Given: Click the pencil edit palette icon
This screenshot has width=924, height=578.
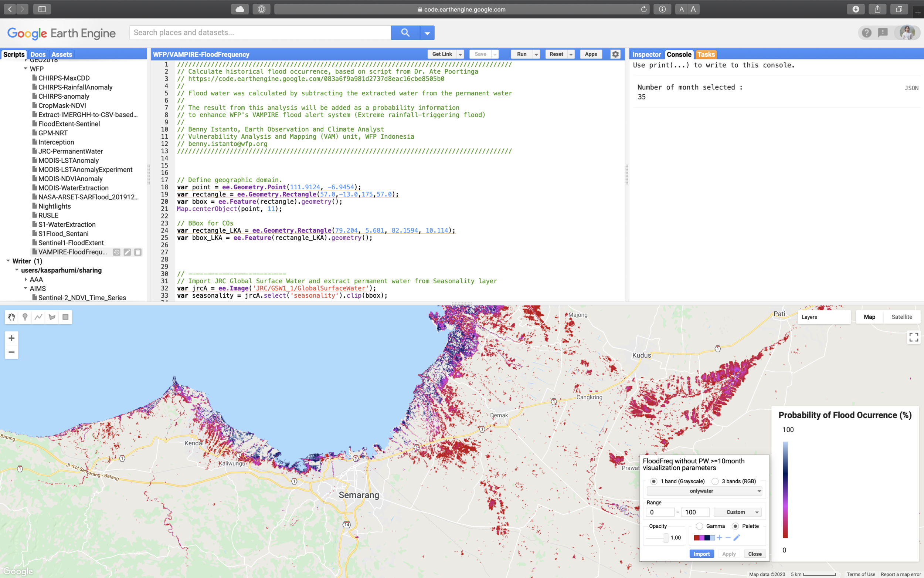Looking at the screenshot, I should click(x=737, y=537).
